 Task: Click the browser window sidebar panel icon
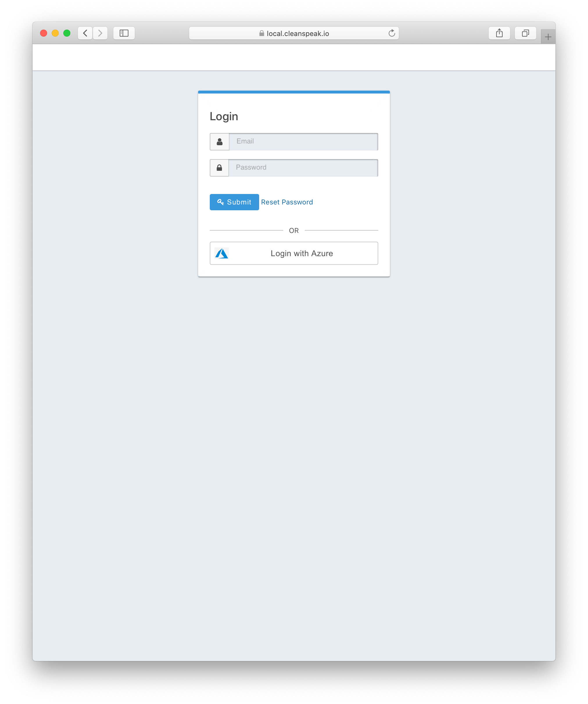click(x=123, y=33)
